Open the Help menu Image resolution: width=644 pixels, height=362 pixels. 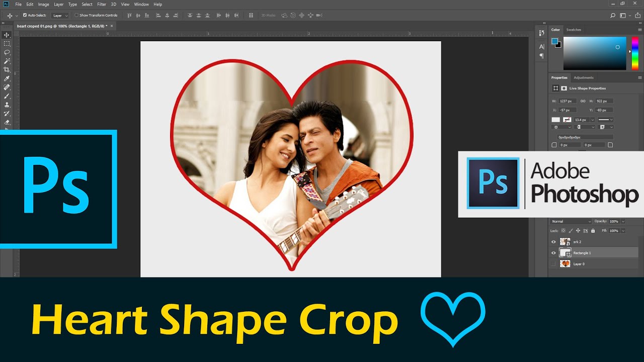click(158, 5)
